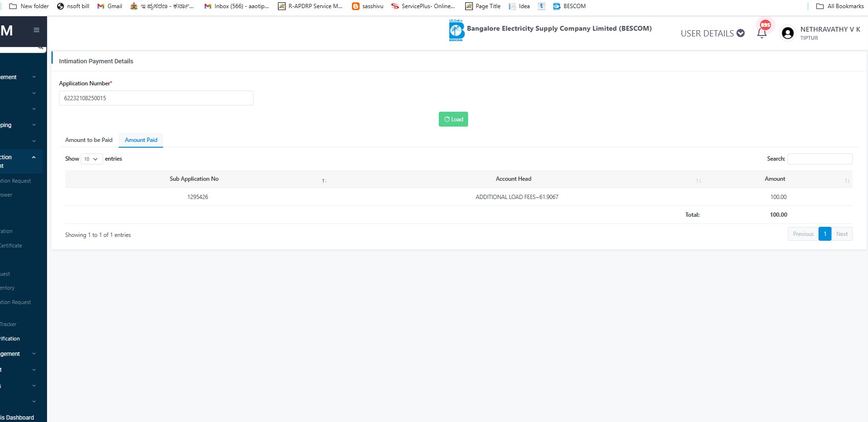
Task: Click the 'Showing 1 to 1 of 1 entries' text
Action: (x=98, y=235)
